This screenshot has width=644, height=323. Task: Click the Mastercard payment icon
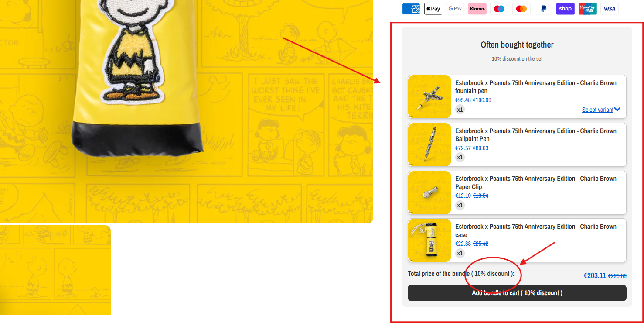(521, 9)
